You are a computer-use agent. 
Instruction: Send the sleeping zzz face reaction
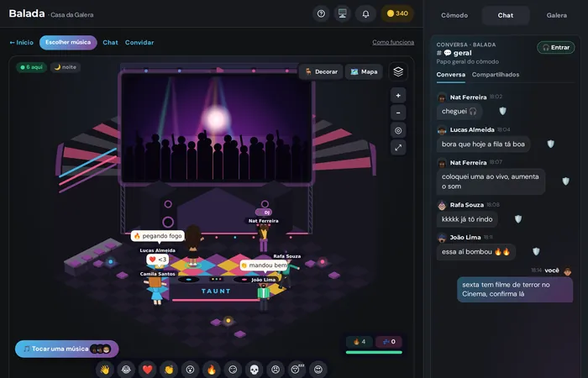click(297, 370)
